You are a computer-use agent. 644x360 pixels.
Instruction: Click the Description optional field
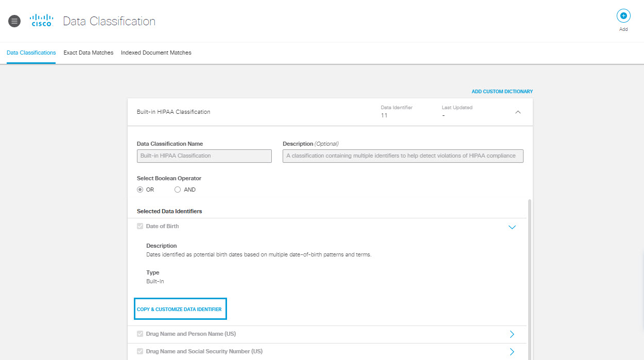(403, 156)
